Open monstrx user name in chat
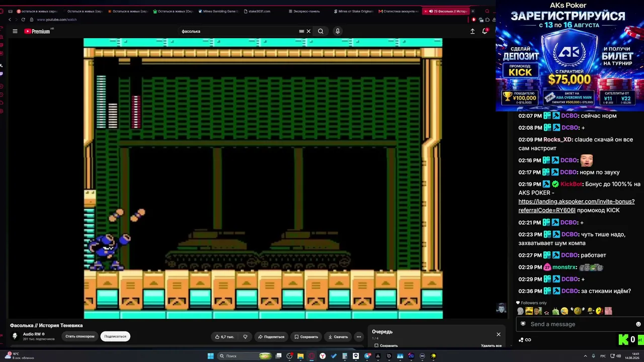 click(x=564, y=267)
